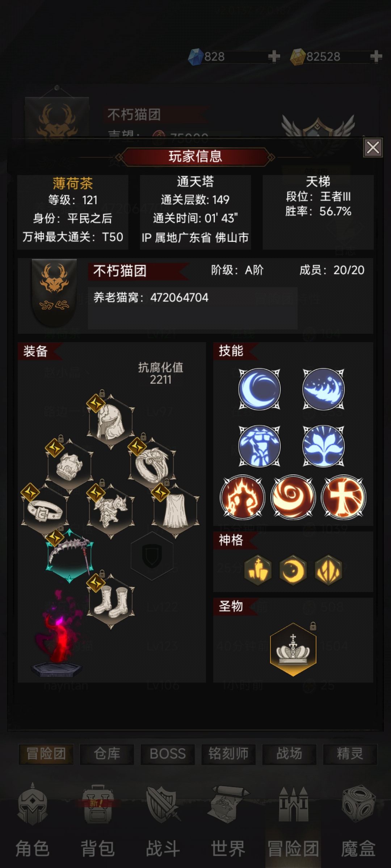391x868 pixels.
Task: Add more blue gems with plus button
Action: pyautogui.click(x=274, y=56)
